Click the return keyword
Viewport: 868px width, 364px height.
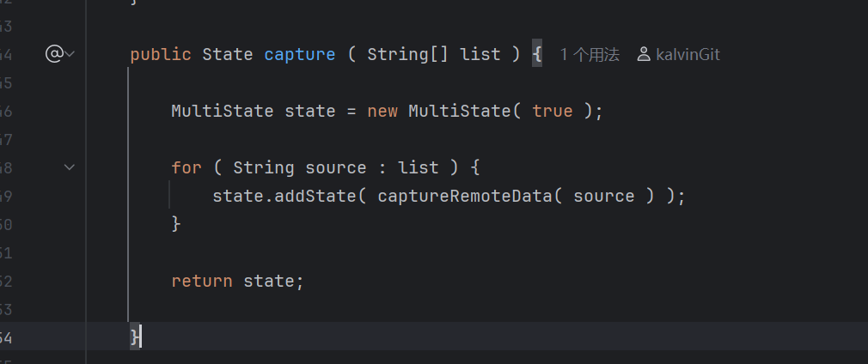pos(201,281)
